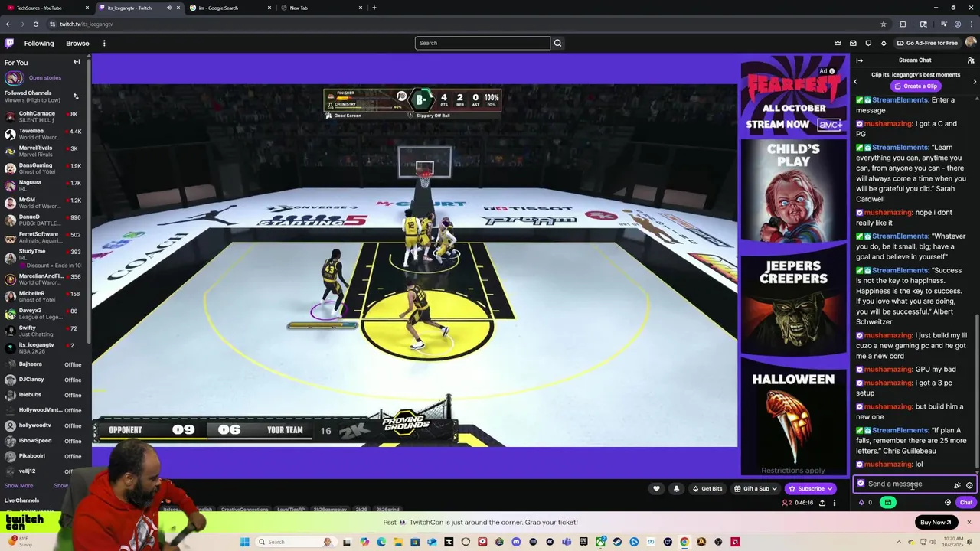Open the Chrome extensions puzzle icon

coord(903,24)
